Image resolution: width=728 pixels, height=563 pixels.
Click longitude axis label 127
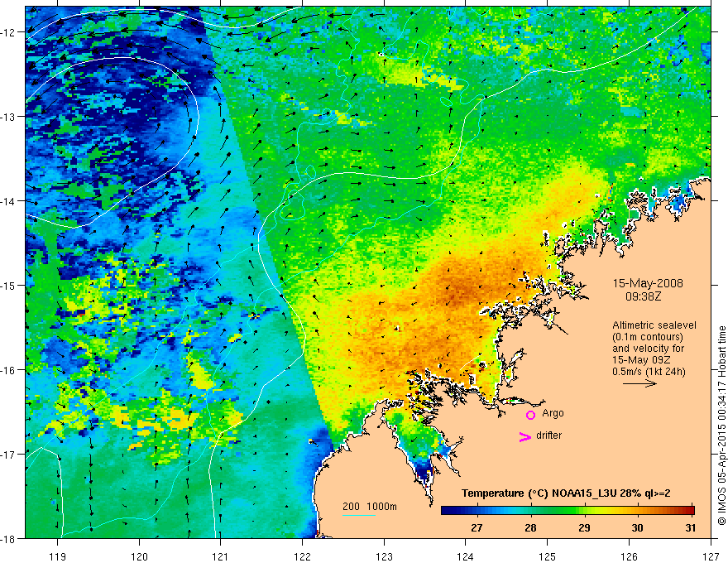coord(711,556)
